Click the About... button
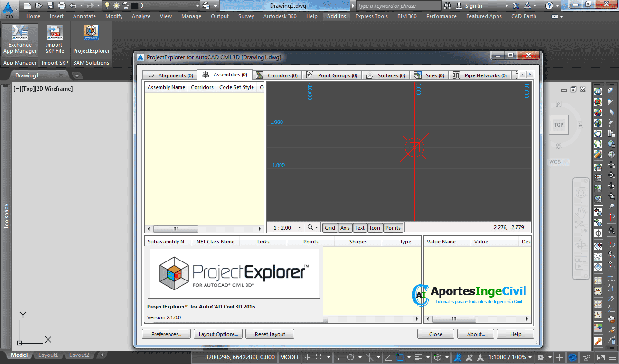Image resolution: width=619 pixels, height=364 pixels. tap(475, 334)
